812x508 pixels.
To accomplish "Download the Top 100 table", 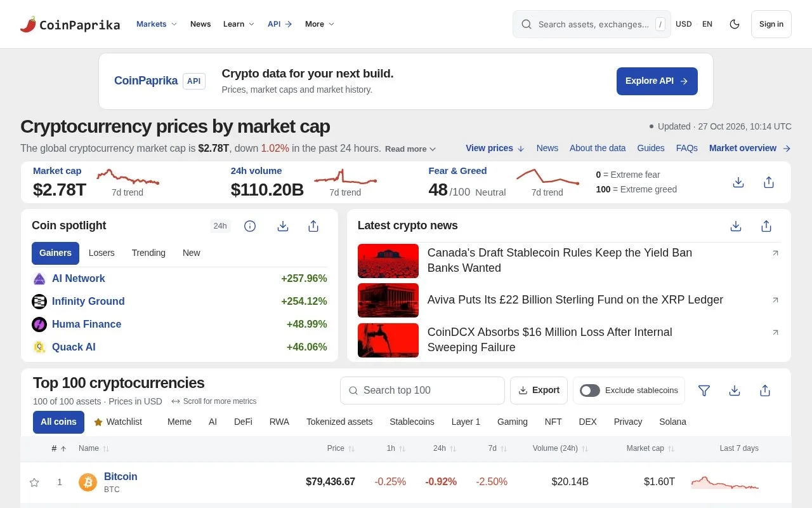I will [735, 391].
